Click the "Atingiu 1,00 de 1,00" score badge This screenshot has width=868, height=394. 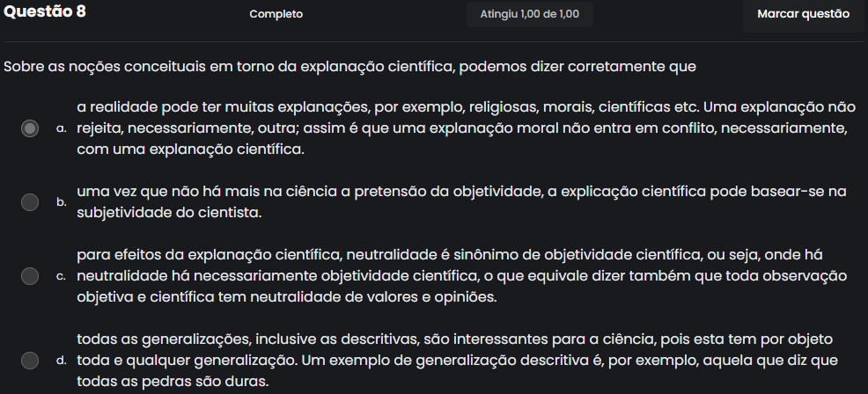[x=529, y=14]
